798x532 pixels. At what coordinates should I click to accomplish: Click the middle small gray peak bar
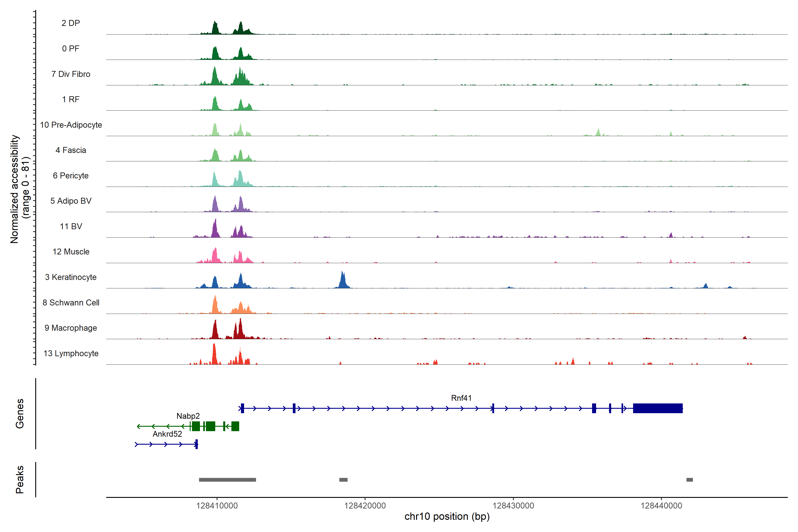coord(343,480)
